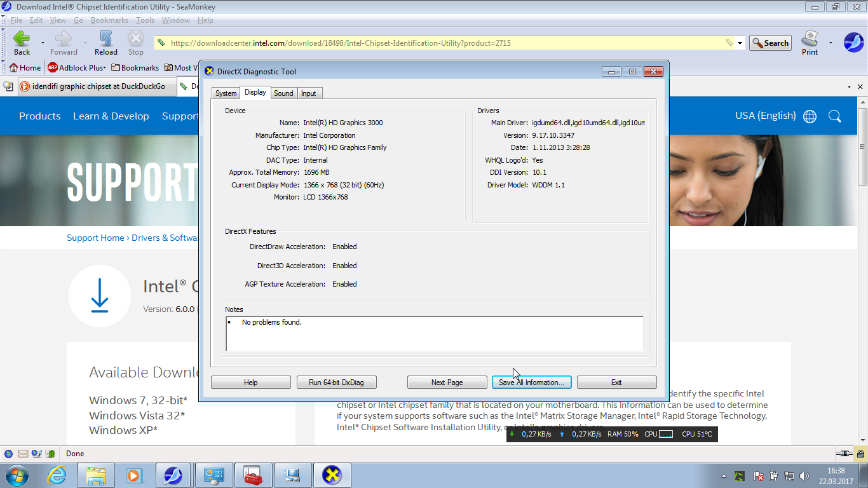The image size is (868, 488).
Task: Open the Help menu in SeaMonkey
Action: [205, 20]
